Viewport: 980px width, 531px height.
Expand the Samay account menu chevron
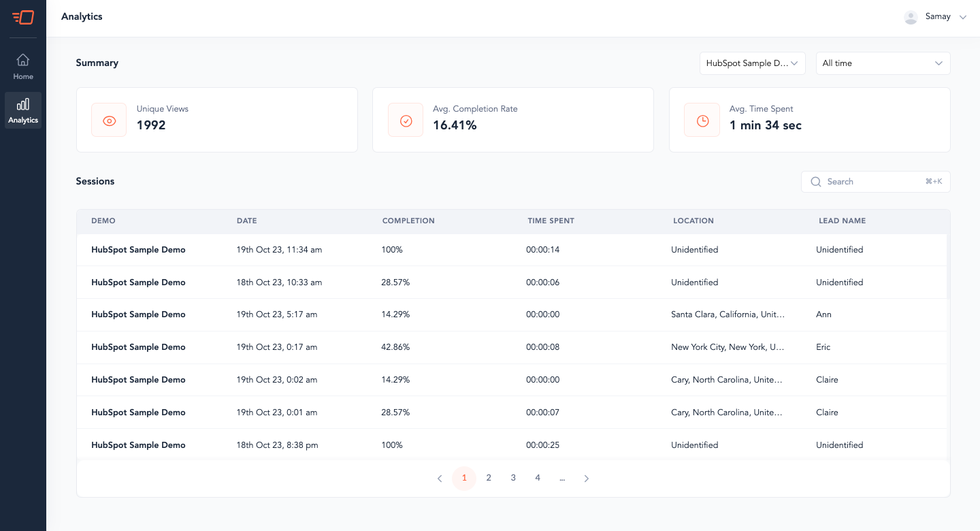[x=963, y=16]
